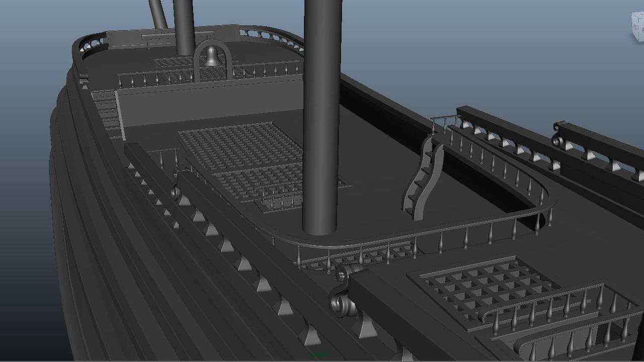The image size is (644, 362).
Task: Select the straight stairs beside the upper deck
Action: click(x=108, y=114)
